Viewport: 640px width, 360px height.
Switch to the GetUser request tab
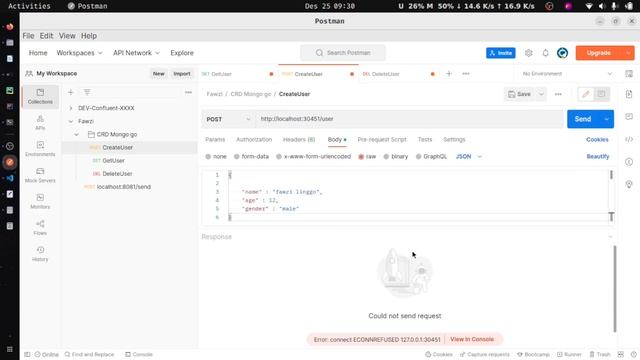[238, 74]
